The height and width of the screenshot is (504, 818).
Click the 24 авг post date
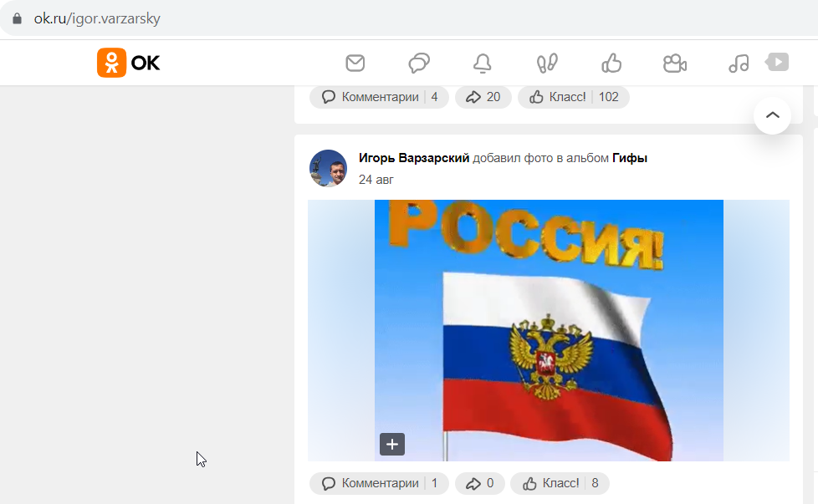tap(376, 180)
